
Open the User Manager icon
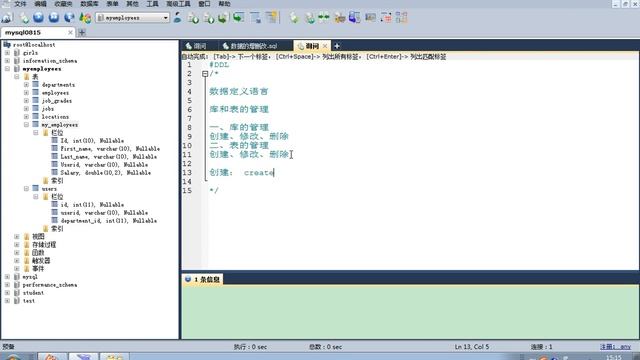pos(178,18)
